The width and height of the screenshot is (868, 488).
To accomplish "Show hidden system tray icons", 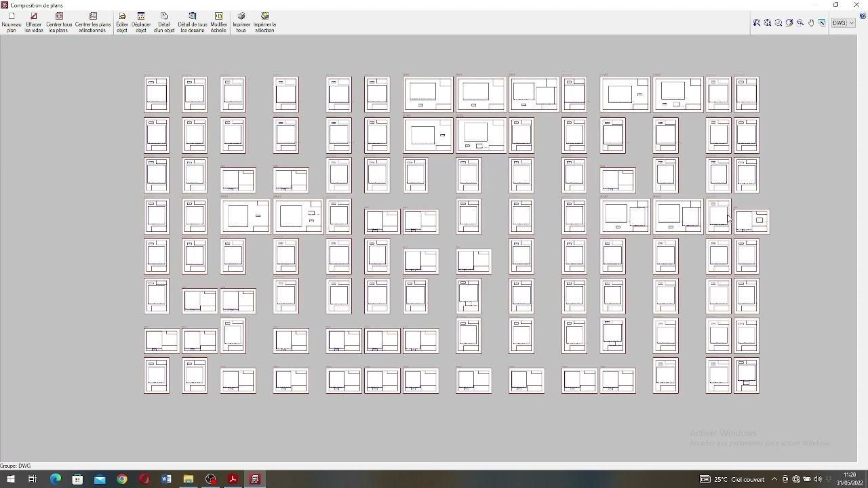I will pos(774,479).
